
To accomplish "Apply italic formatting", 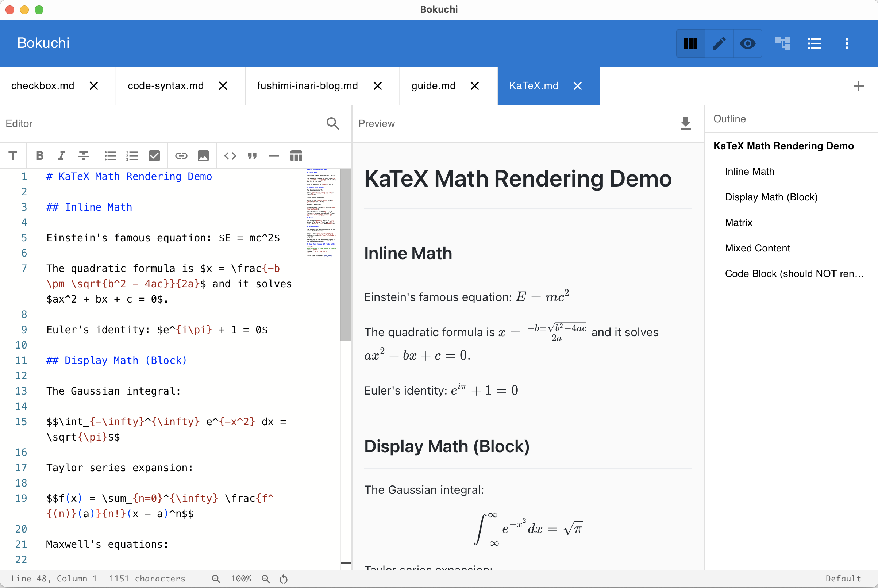I will (61, 155).
